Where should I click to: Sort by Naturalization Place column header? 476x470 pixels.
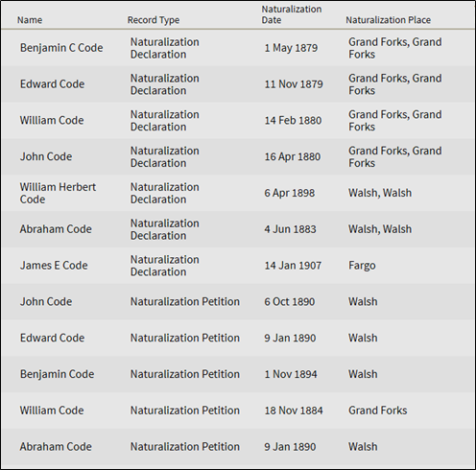(389, 20)
